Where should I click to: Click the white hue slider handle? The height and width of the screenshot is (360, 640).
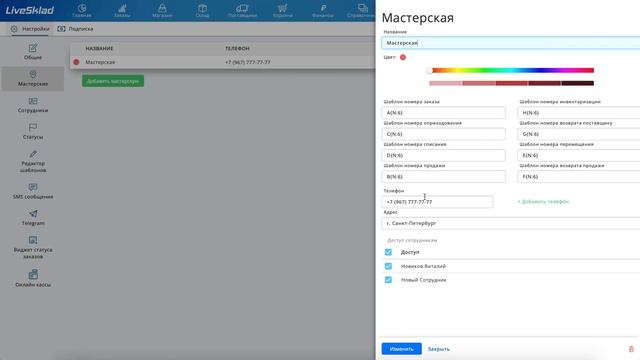[x=430, y=70]
